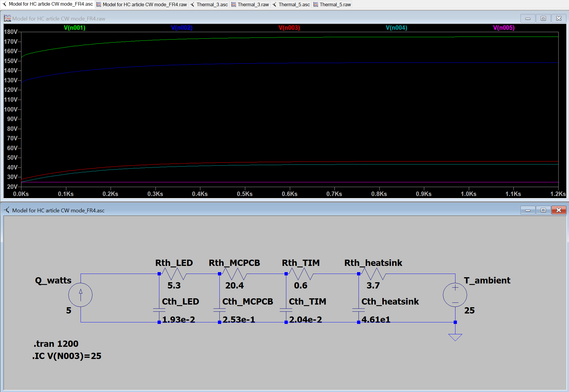Click the Cth_MCPCB capacitor symbol
Screen dimensions: 569x392
click(219, 310)
